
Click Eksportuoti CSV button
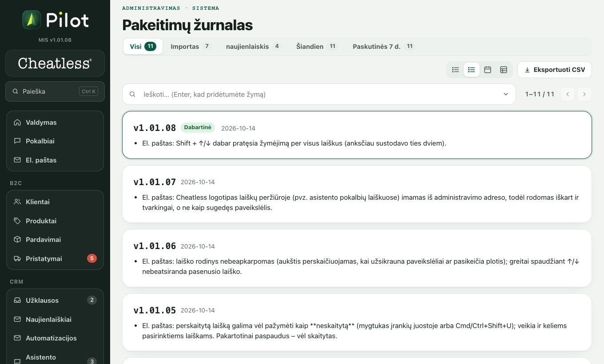coord(555,70)
